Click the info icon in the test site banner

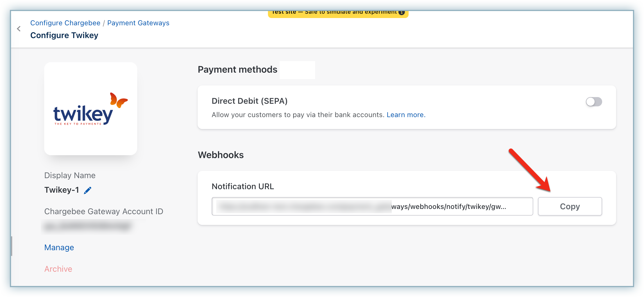(x=402, y=12)
